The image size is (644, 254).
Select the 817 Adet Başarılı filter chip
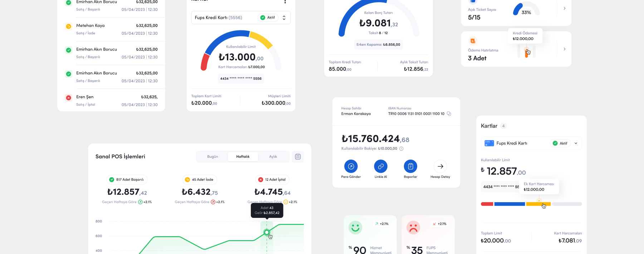tap(127, 180)
